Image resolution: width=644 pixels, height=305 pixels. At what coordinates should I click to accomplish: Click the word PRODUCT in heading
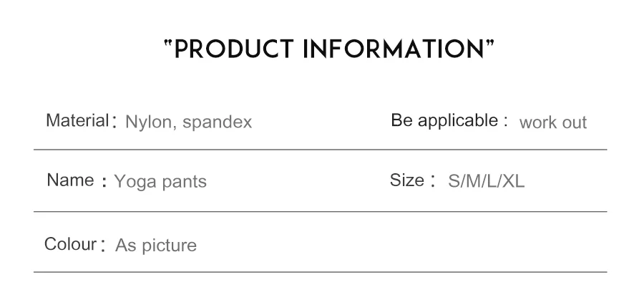tap(234, 49)
